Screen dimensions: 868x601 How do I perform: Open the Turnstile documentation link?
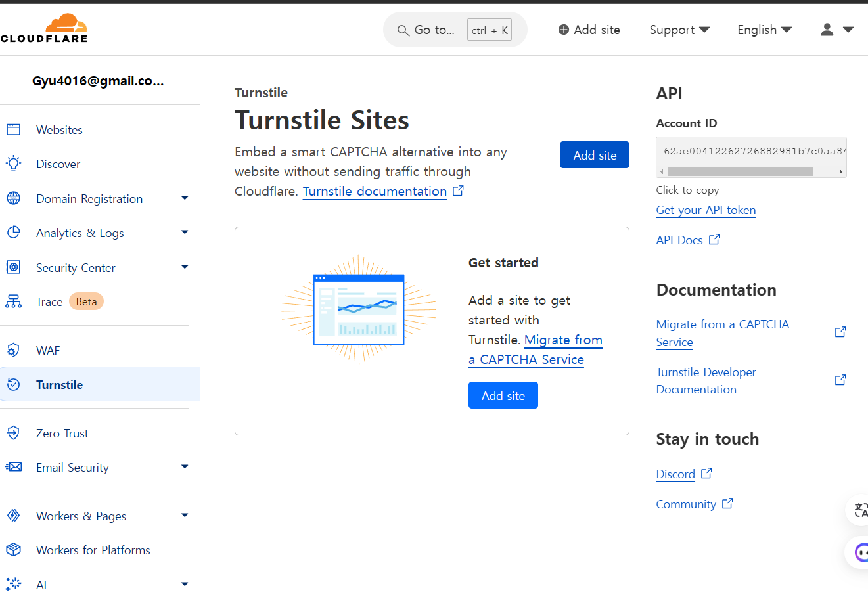tap(375, 191)
